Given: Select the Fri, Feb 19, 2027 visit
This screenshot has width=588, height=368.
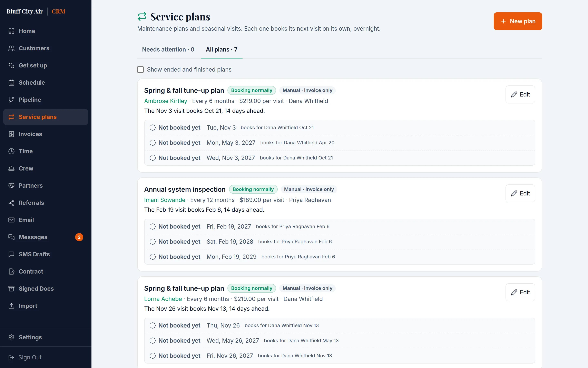Looking at the screenshot, I should click(x=340, y=227).
